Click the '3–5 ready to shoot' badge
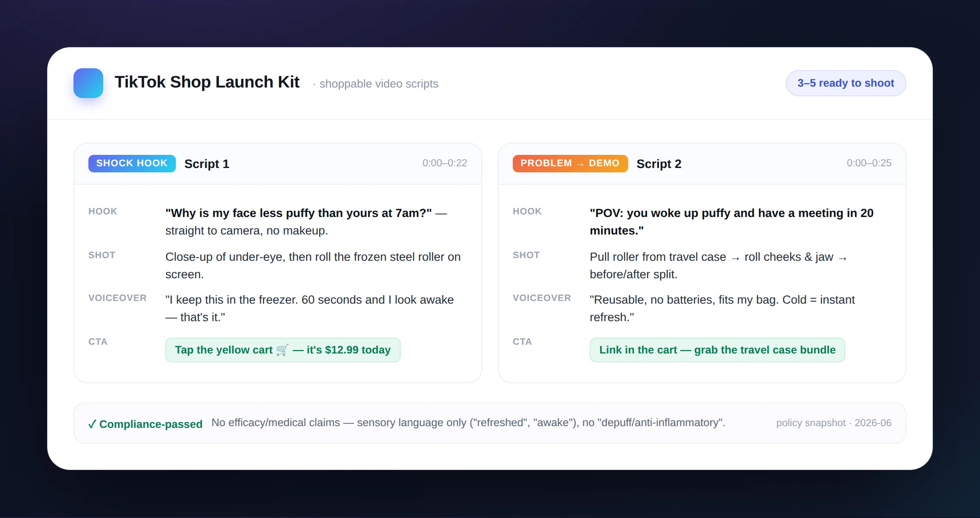Screen dimensions: 980x518 [846, 83]
